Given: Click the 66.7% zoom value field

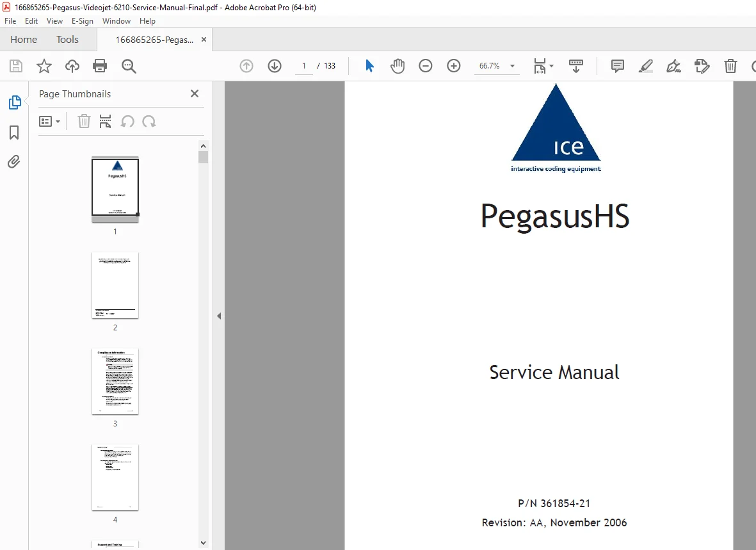Looking at the screenshot, I should [x=489, y=66].
